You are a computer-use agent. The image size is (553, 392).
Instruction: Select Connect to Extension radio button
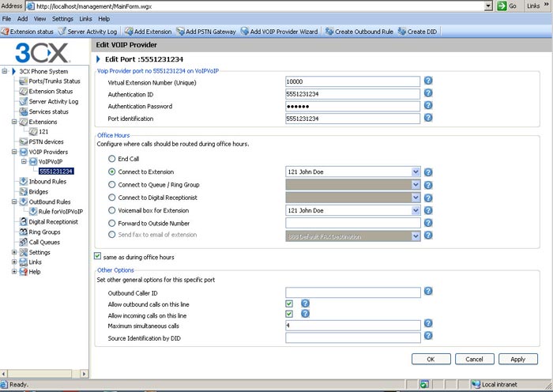pyautogui.click(x=112, y=171)
